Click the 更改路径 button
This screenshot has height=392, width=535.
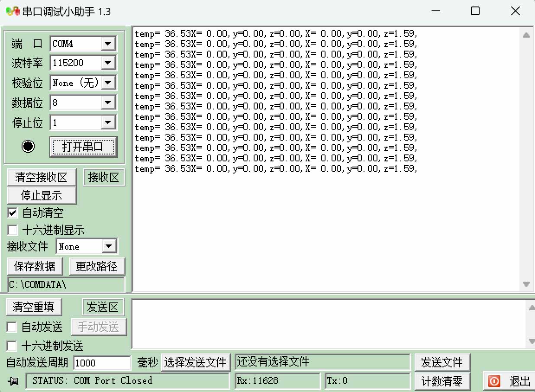tap(97, 266)
